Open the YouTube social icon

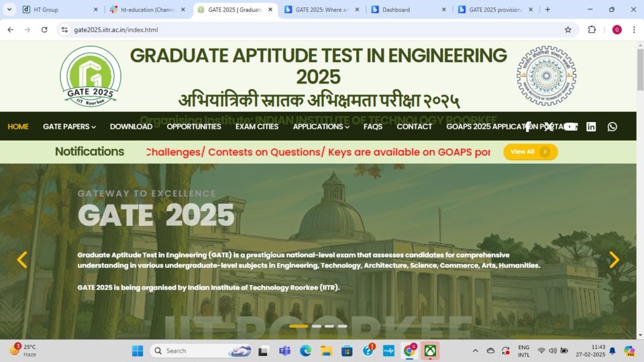[570, 127]
